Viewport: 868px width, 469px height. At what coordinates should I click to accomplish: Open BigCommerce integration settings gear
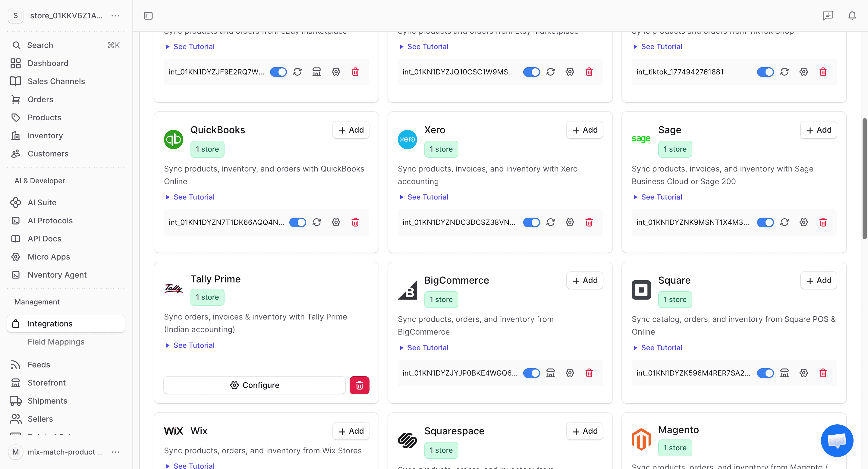click(x=570, y=373)
